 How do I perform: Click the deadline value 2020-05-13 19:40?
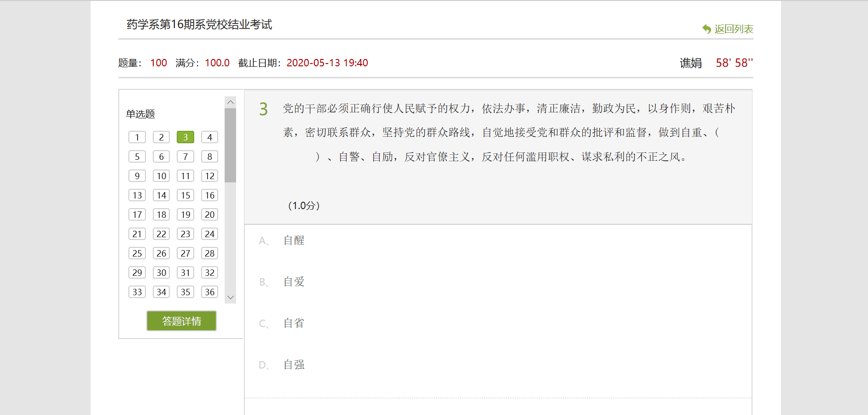(327, 63)
